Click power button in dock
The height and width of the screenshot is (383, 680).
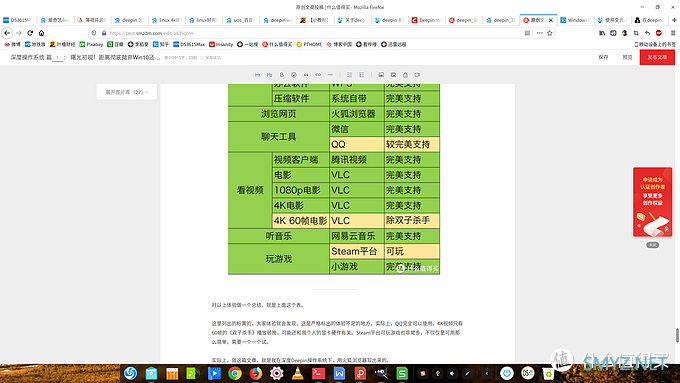507,373
